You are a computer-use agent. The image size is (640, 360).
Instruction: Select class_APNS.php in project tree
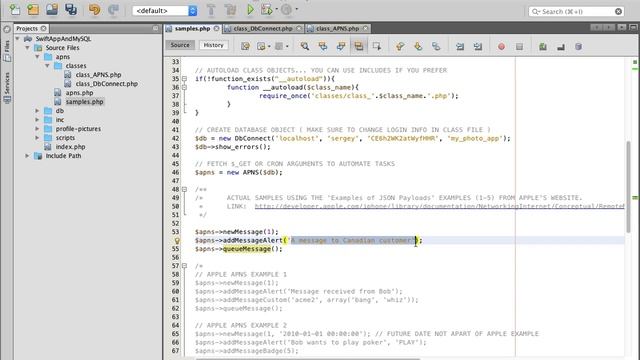click(x=98, y=75)
